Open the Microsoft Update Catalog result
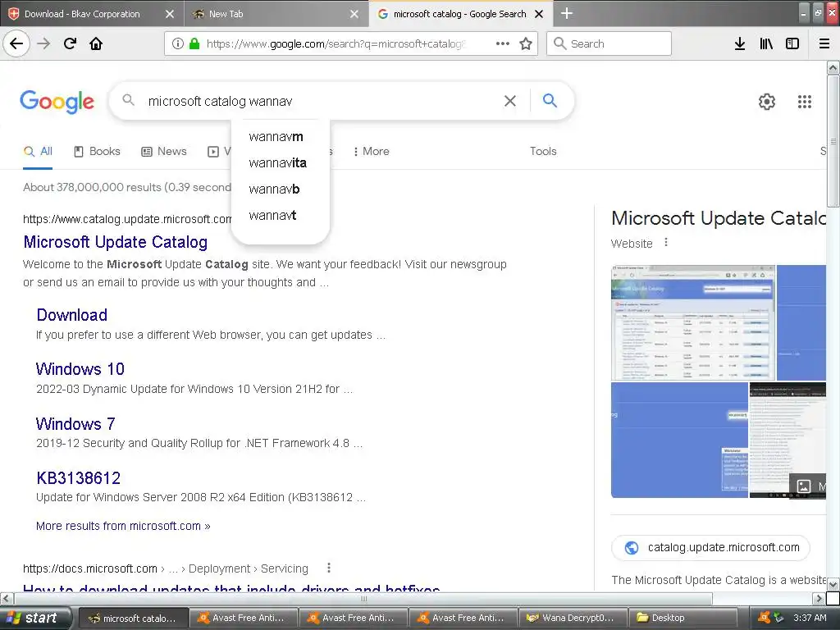The height and width of the screenshot is (630, 840). pos(115,242)
